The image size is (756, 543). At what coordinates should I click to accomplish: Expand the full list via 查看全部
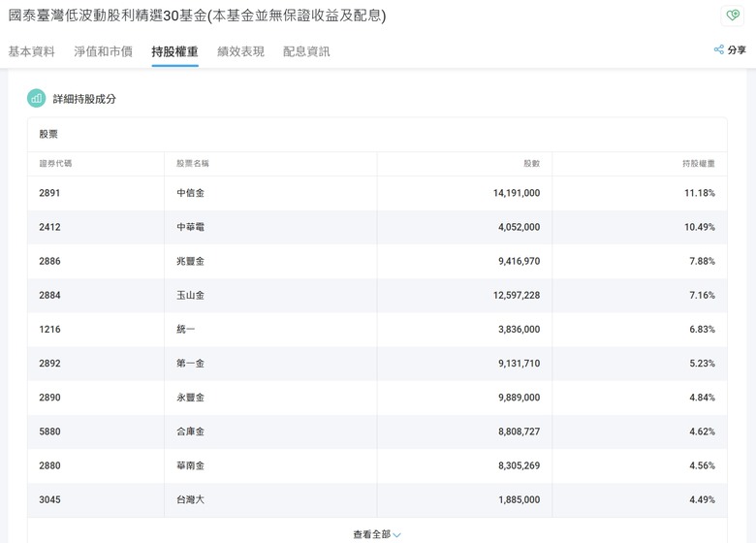tap(377, 534)
